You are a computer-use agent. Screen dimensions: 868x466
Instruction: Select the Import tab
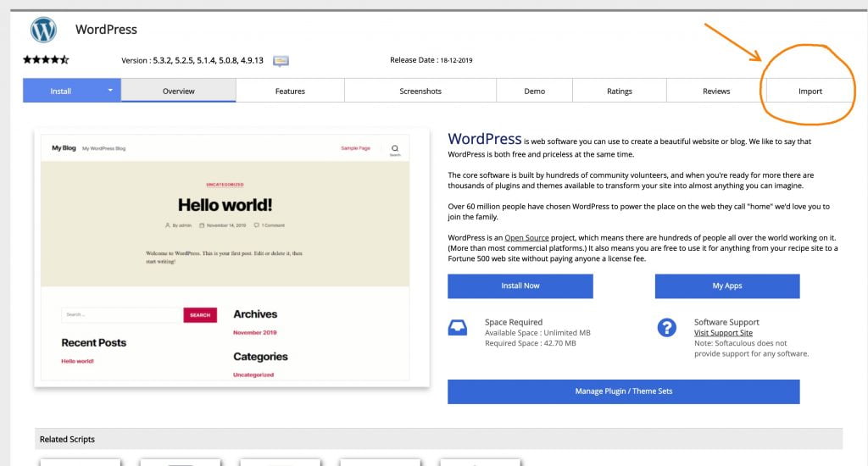pyautogui.click(x=810, y=91)
